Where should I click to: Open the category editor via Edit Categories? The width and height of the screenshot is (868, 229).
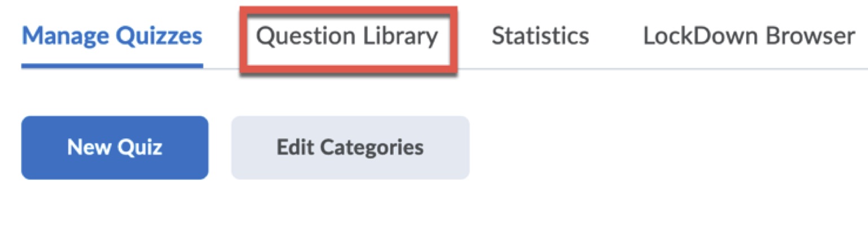[x=350, y=148]
